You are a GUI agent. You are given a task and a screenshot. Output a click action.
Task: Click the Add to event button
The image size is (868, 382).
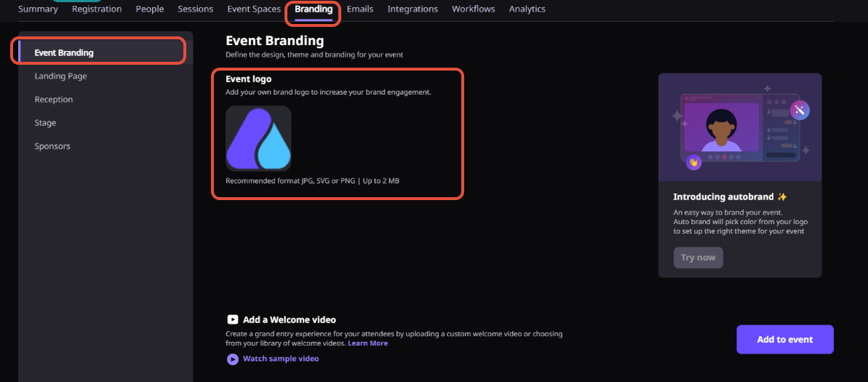785,339
